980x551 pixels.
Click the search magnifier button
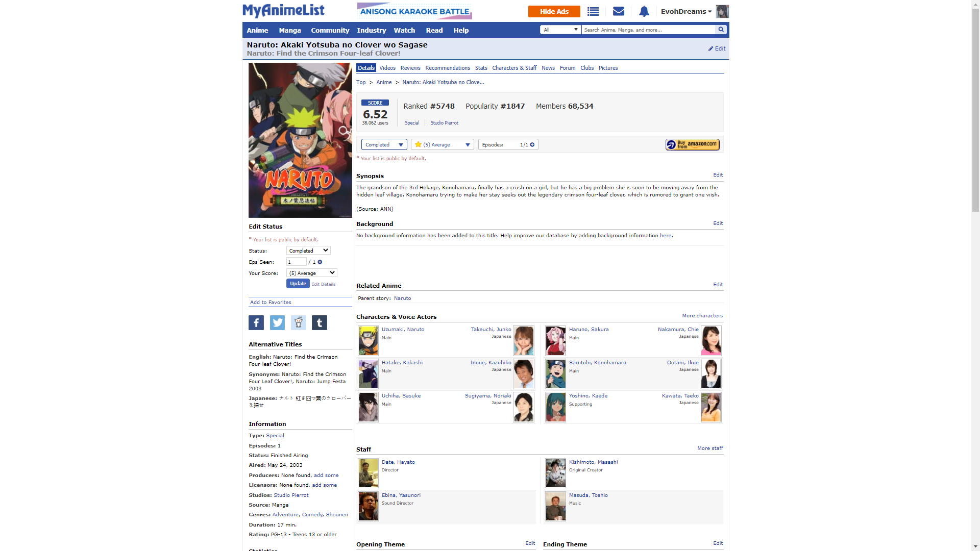(721, 30)
